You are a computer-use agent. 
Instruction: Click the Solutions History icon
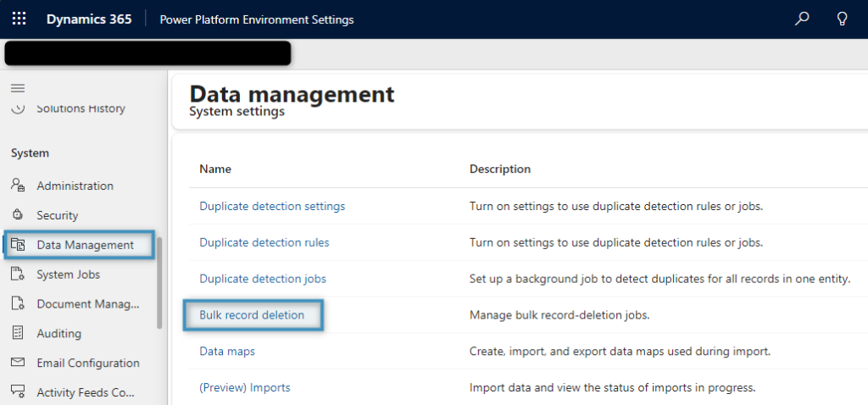(x=19, y=108)
